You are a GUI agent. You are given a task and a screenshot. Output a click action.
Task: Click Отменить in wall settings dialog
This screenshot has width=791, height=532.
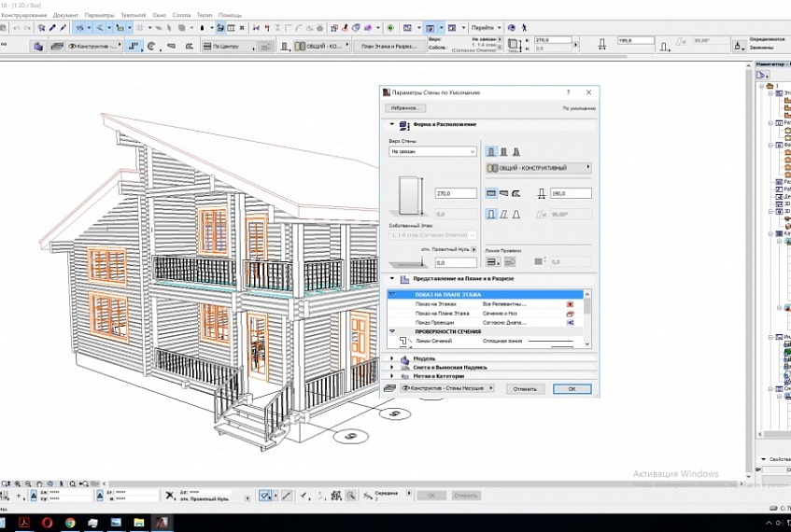tap(525, 389)
